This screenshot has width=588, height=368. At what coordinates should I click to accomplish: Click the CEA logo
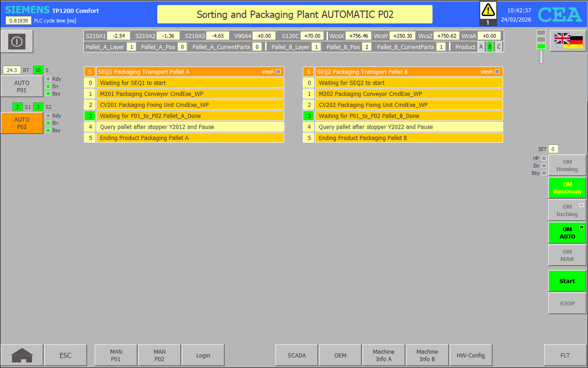(x=560, y=15)
